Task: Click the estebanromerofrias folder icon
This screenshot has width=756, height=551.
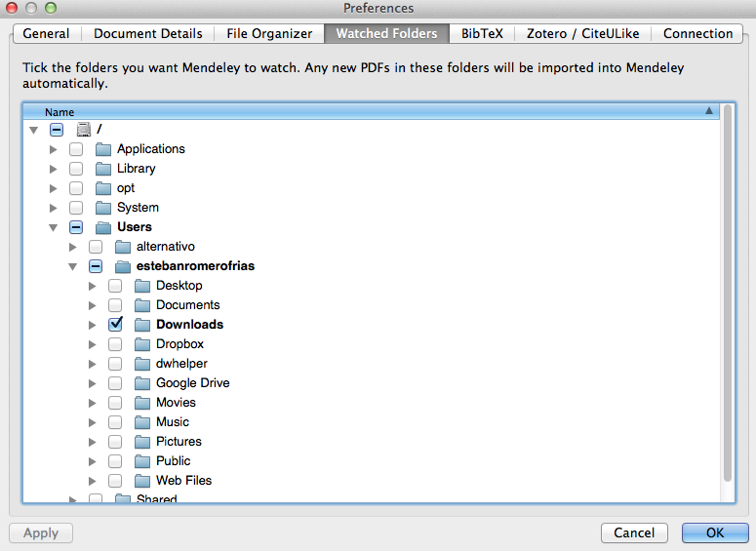Action: tap(123, 266)
